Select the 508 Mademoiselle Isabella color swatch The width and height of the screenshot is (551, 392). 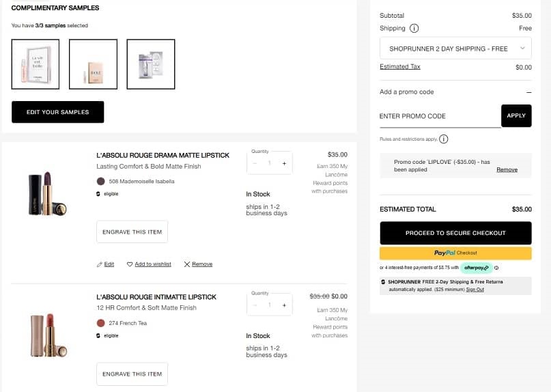point(101,182)
